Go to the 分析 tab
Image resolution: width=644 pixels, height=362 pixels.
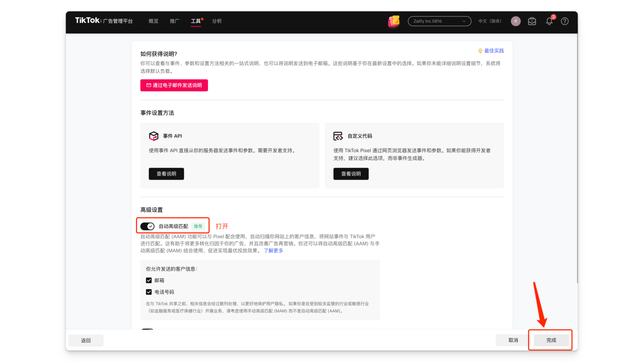217,21
